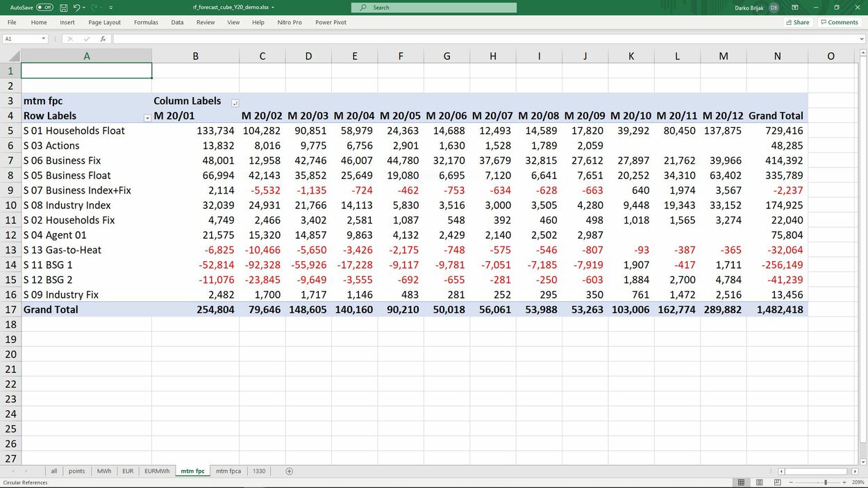Screen dimensions: 868x488
Task: Toggle the AutoSave switch
Action: (44, 8)
